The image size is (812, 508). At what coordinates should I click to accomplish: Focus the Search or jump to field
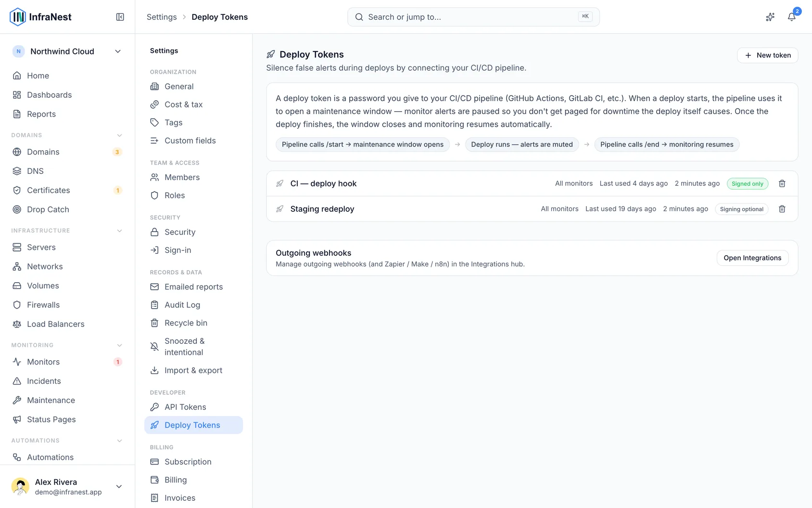(473, 17)
